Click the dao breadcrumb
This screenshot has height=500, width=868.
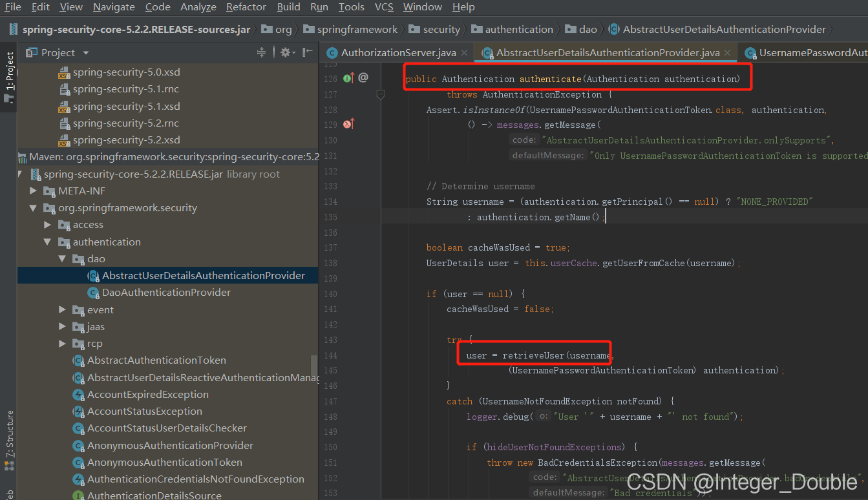(x=581, y=30)
